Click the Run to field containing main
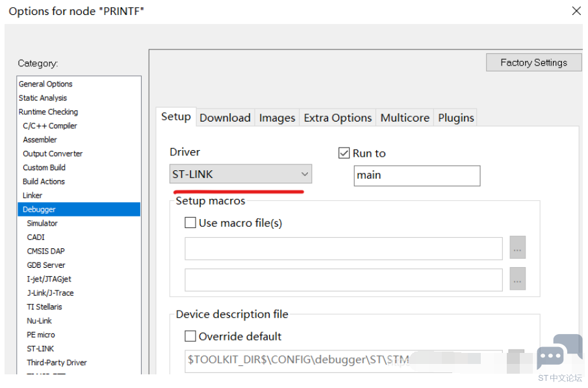The height and width of the screenshot is (388, 588). click(x=416, y=175)
